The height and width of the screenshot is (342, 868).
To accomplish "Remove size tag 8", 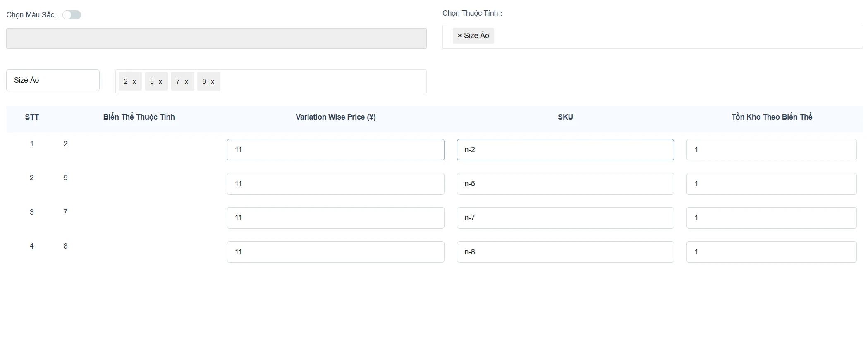I will coord(213,82).
